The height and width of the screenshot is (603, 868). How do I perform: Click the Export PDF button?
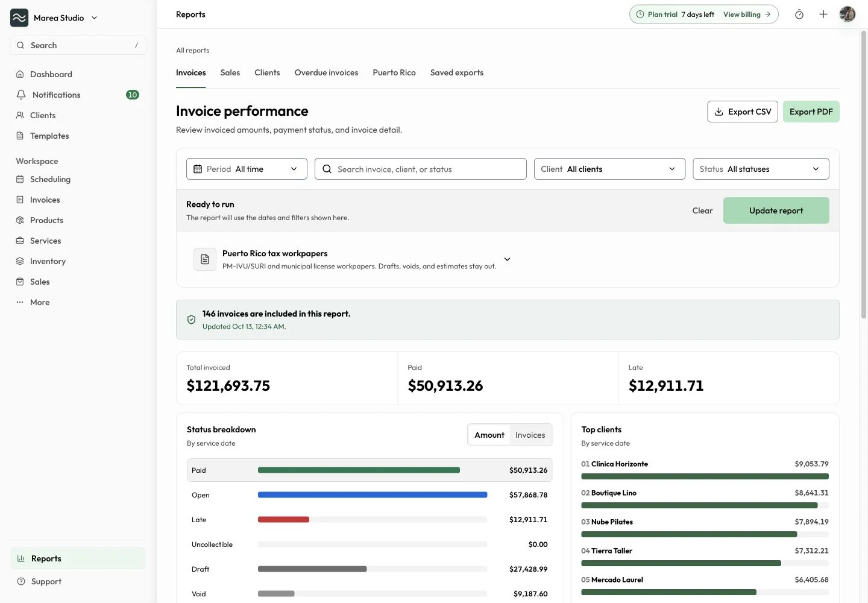pos(811,112)
